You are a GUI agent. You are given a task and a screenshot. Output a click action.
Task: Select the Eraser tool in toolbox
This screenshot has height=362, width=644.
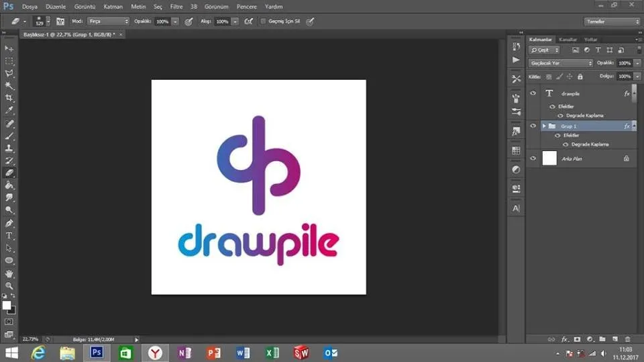[9, 173]
